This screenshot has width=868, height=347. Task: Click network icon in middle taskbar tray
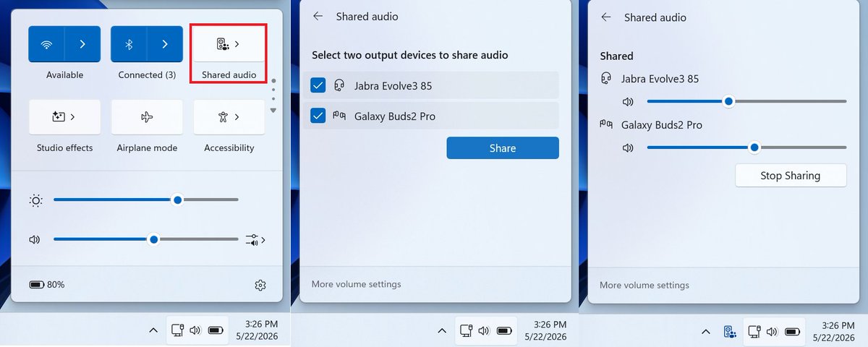[466, 330]
